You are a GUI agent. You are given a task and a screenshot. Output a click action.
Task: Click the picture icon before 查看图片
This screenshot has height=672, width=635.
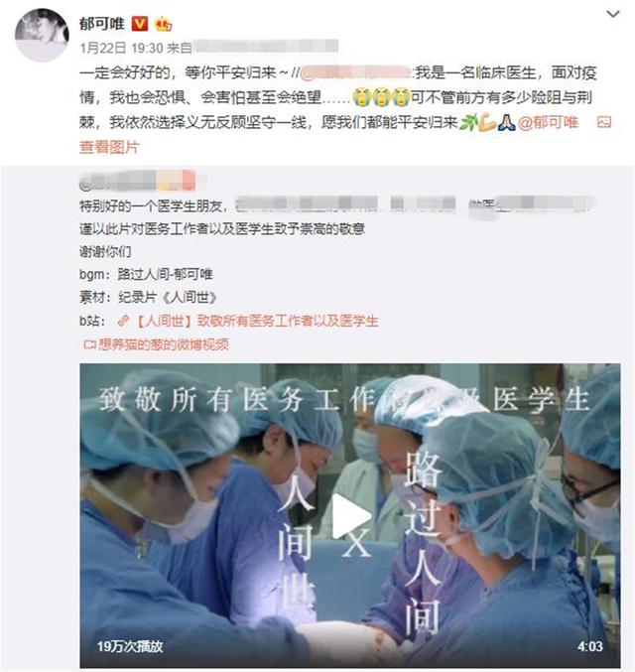603,122
